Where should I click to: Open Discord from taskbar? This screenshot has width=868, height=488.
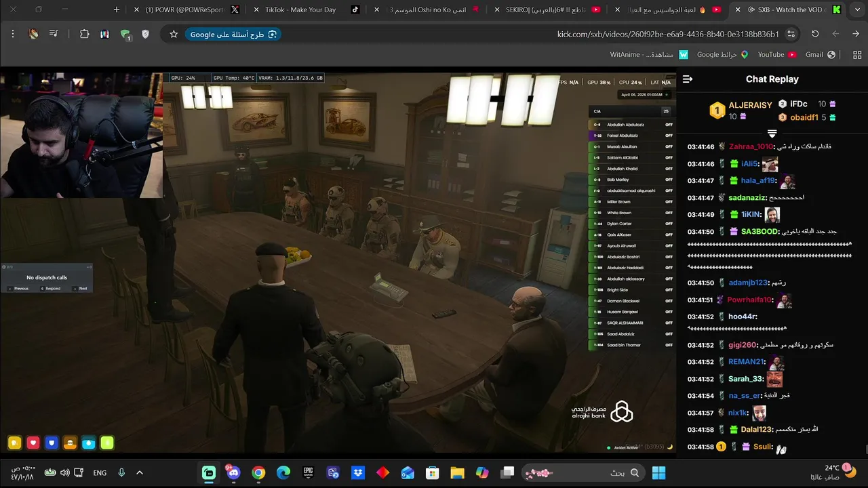click(x=234, y=472)
